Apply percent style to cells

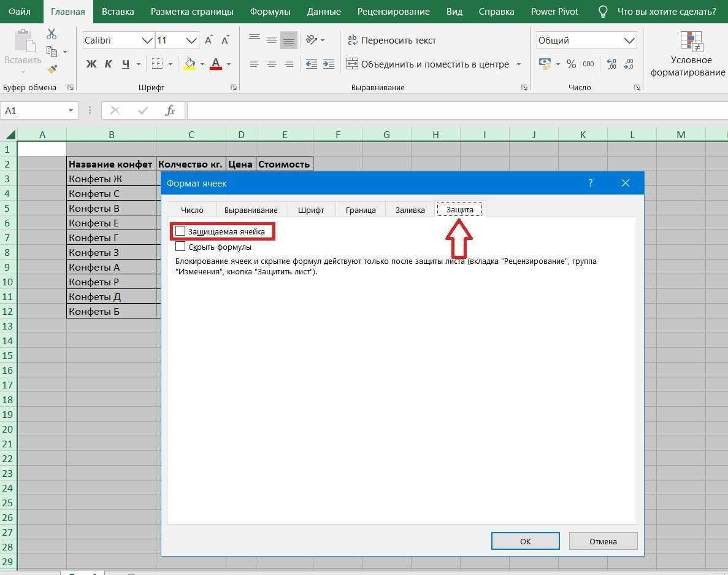[570, 63]
